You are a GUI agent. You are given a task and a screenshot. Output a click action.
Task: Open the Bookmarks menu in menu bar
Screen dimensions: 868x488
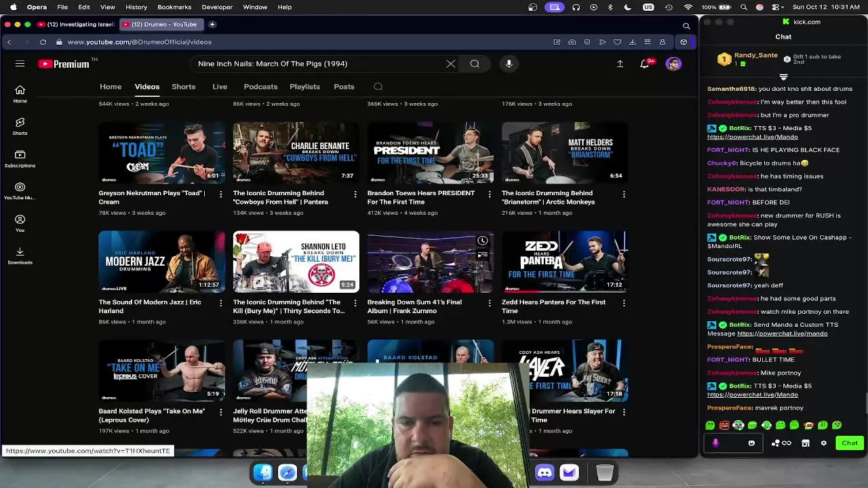pos(174,7)
